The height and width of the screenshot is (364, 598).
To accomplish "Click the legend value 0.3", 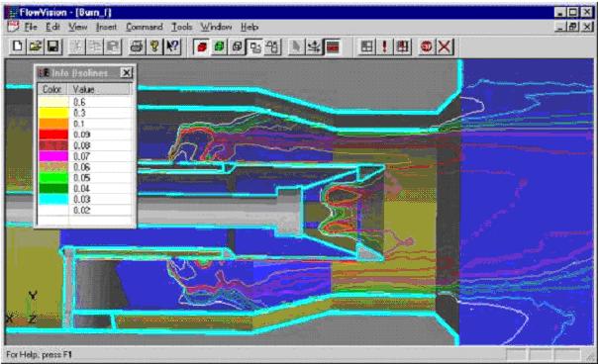I will coord(79,113).
